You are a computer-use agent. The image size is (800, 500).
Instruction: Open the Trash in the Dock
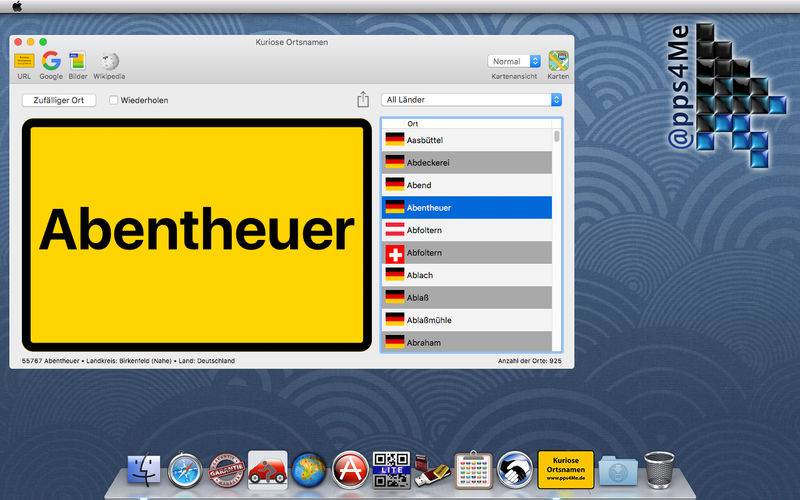[x=659, y=470]
